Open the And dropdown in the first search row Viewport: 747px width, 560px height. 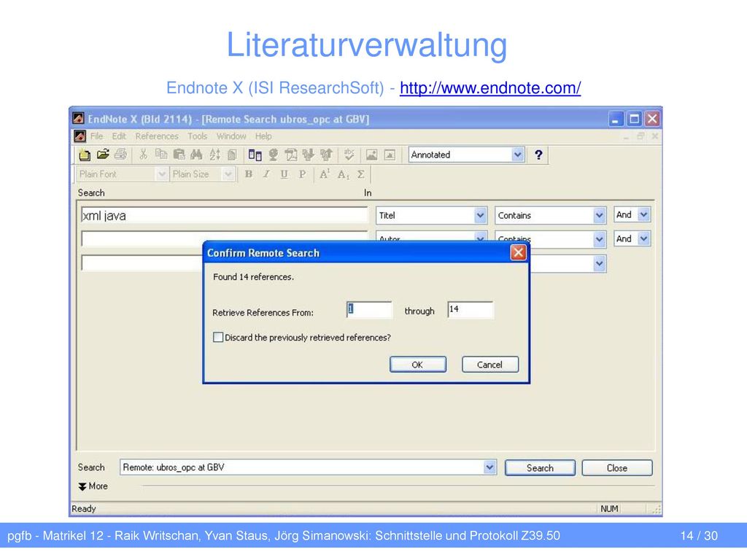click(643, 215)
